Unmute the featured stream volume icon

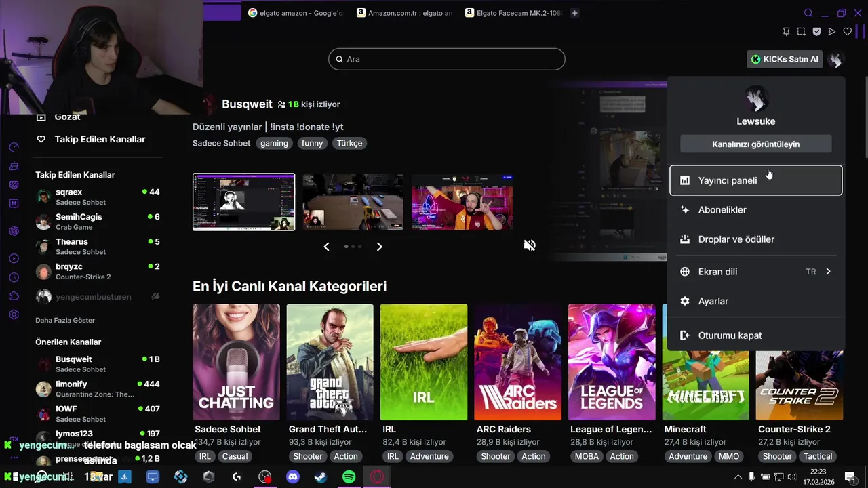(x=530, y=245)
